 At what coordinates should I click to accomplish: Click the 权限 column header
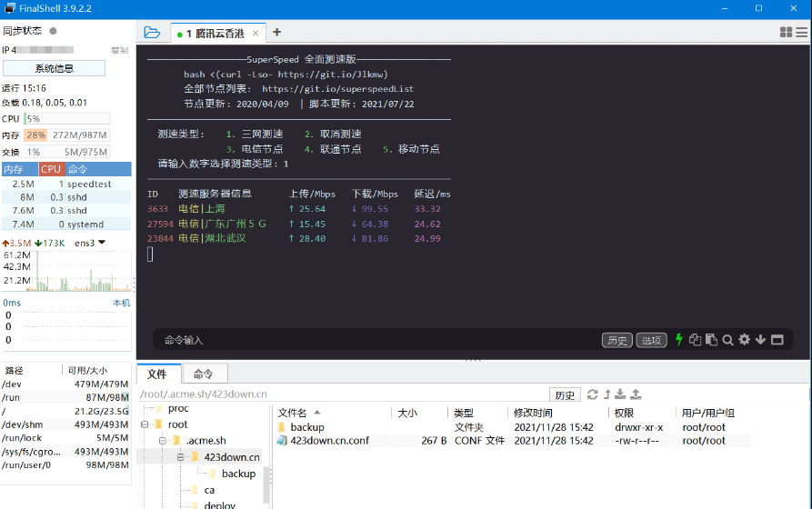[642, 413]
